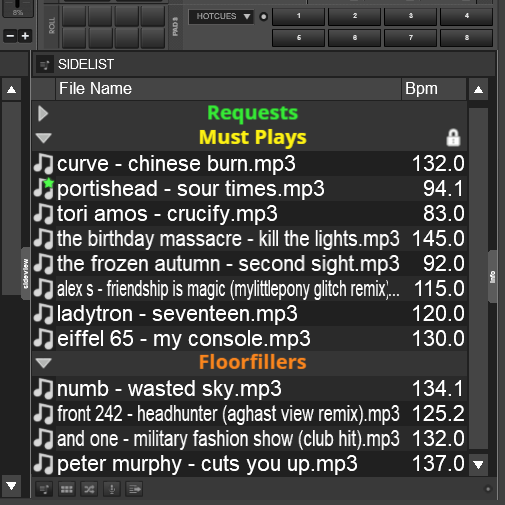This screenshot has width=505, height=505.
Task: Select portishead - sour times.mp3 track
Action: [x=249, y=189]
